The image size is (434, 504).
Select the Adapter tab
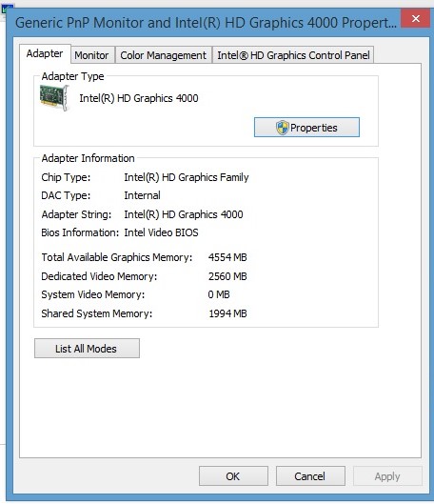(x=45, y=53)
